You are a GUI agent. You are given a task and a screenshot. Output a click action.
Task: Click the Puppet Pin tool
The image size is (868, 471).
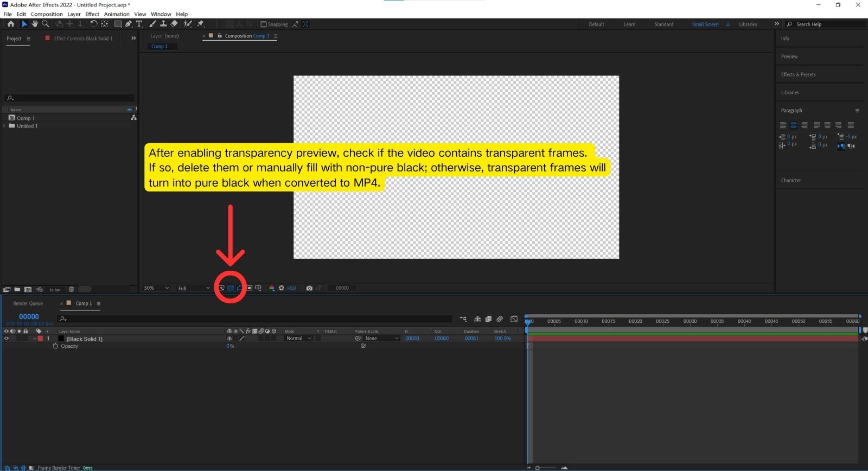tap(200, 24)
